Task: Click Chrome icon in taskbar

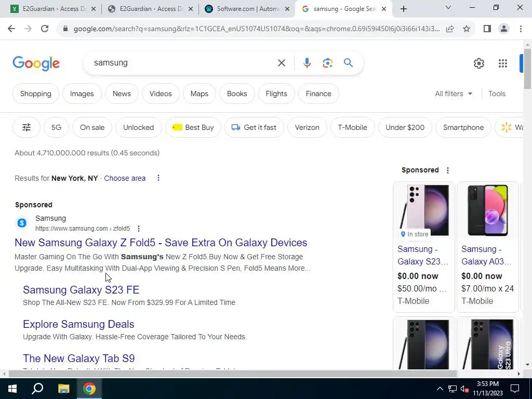Action: (x=89, y=389)
